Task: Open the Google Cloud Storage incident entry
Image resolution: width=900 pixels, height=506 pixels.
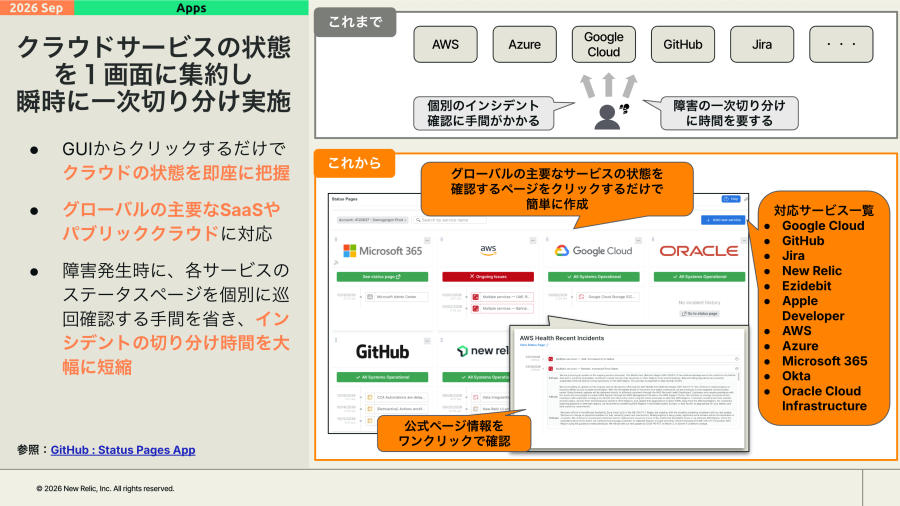Action: pos(608,297)
